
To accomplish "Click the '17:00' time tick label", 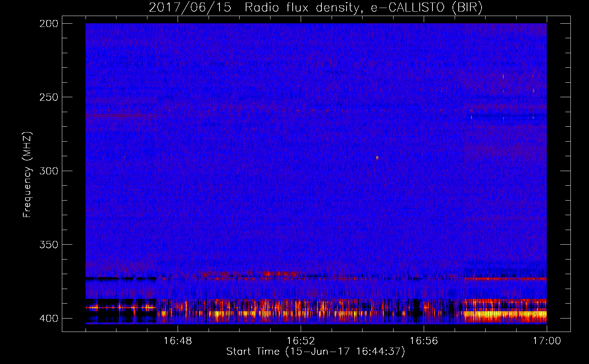I will tap(547, 341).
